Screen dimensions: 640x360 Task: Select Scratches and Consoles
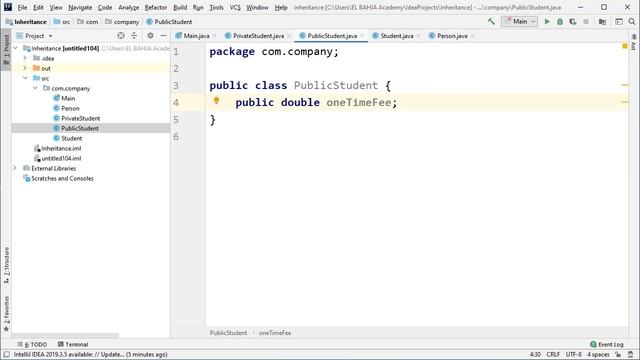tap(62, 178)
